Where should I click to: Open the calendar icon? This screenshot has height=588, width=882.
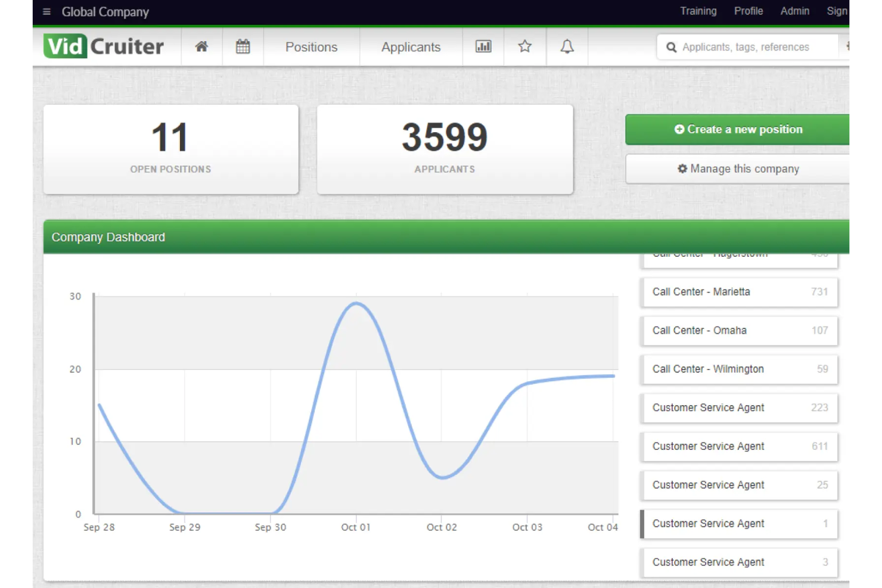pos(243,46)
